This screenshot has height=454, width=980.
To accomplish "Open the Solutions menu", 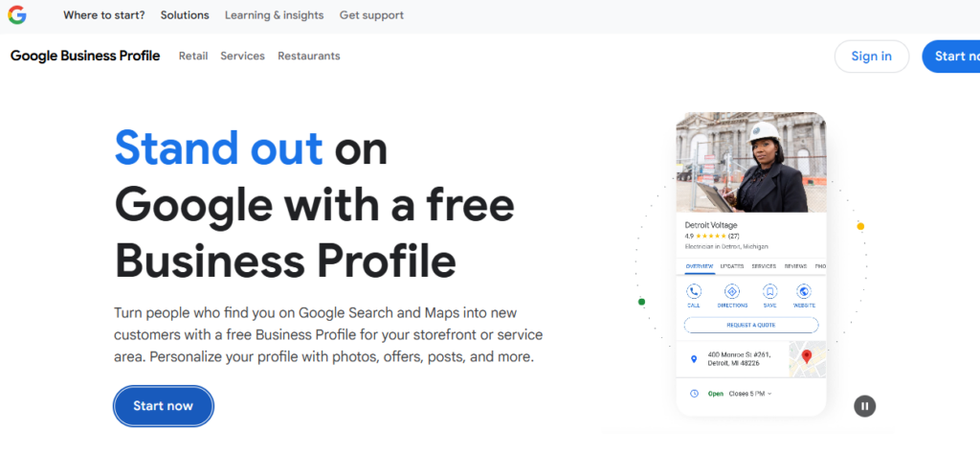I will [185, 15].
